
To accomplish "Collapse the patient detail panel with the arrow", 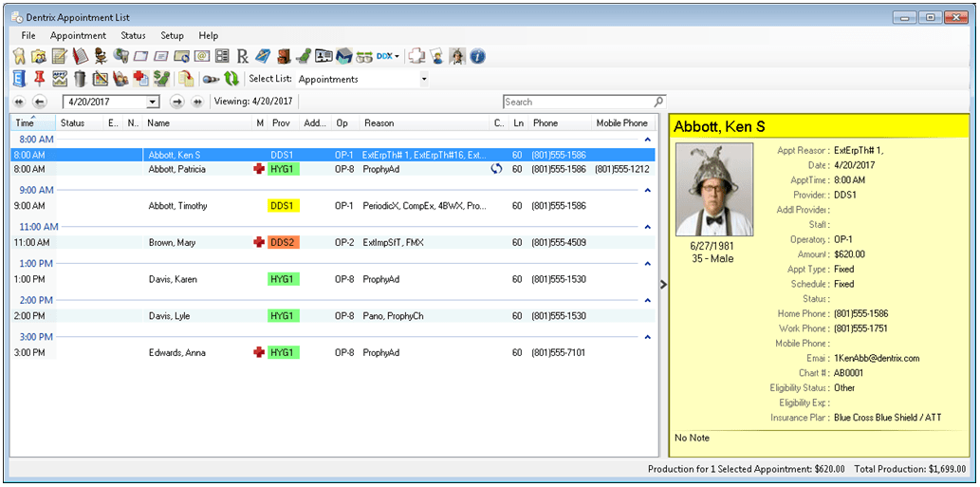I will 664,284.
